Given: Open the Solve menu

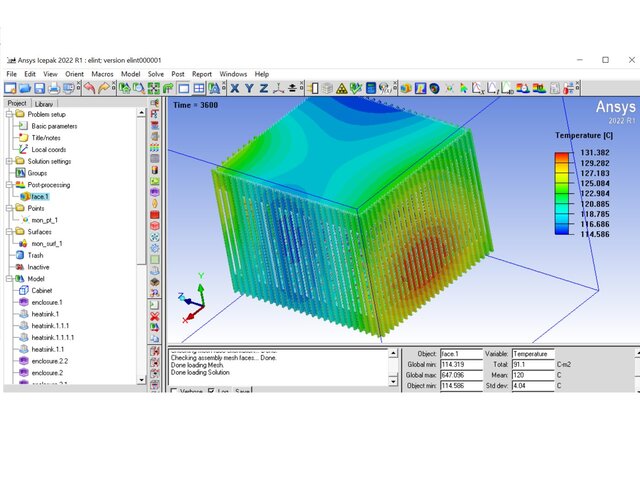Looking at the screenshot, I should [x=156, y=74].
